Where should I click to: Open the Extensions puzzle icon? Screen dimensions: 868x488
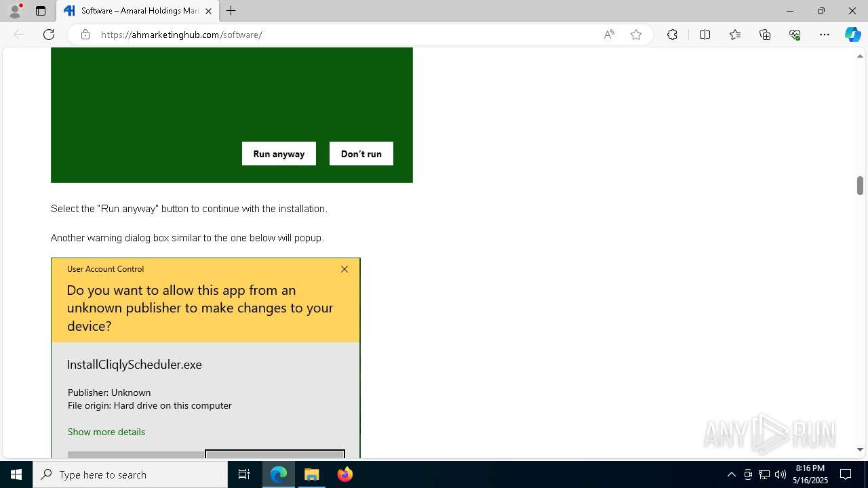(672, 35)
